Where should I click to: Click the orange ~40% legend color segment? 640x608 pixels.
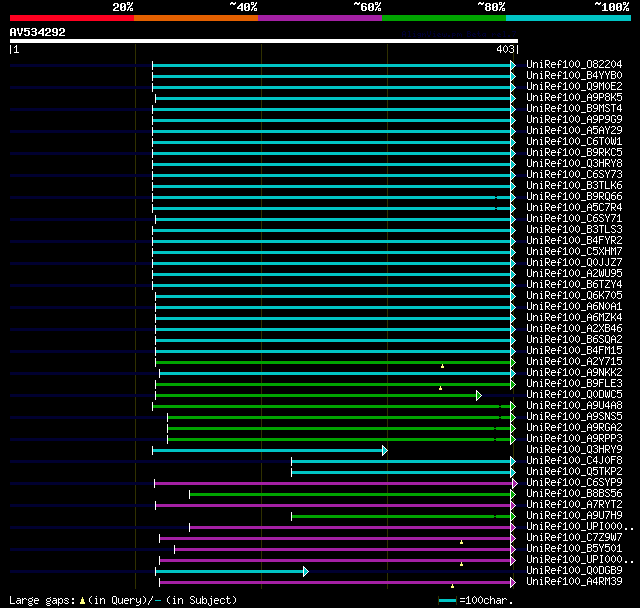point(196,18)
